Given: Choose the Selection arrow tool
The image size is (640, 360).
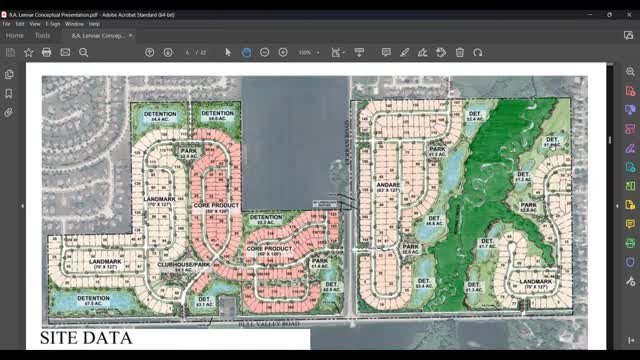Looking at the screenshot, I should click(228, 52).
